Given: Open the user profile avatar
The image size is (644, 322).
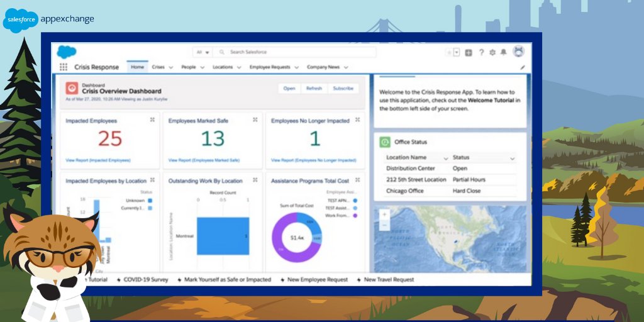Looking at the screenshot, I should coord(519,52).
